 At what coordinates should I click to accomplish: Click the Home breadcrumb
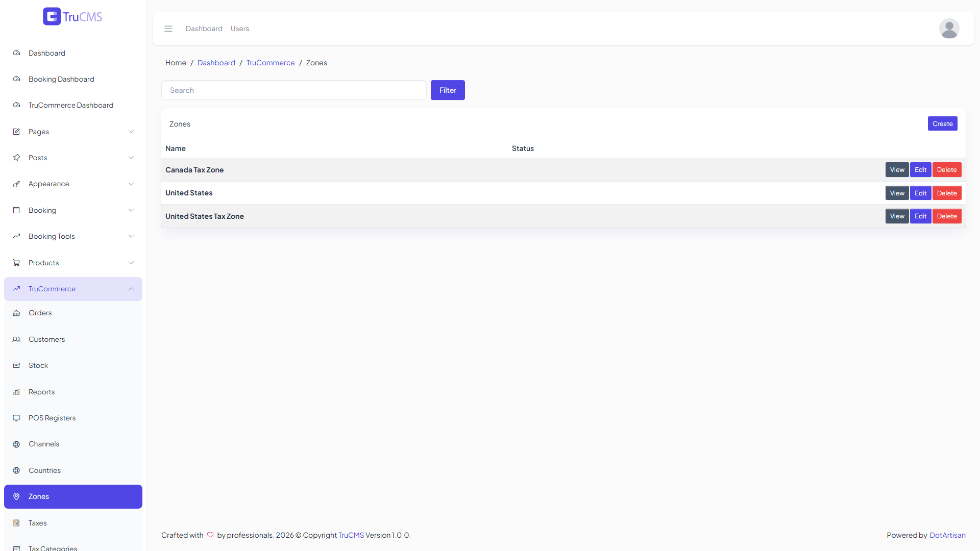point(176,63)
